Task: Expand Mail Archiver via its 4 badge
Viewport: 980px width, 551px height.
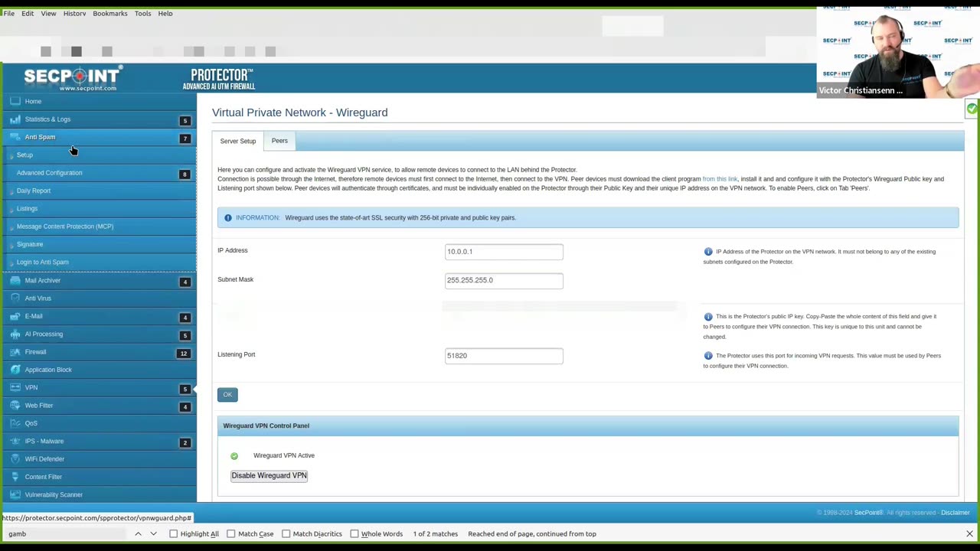Action: coord(185,282)
